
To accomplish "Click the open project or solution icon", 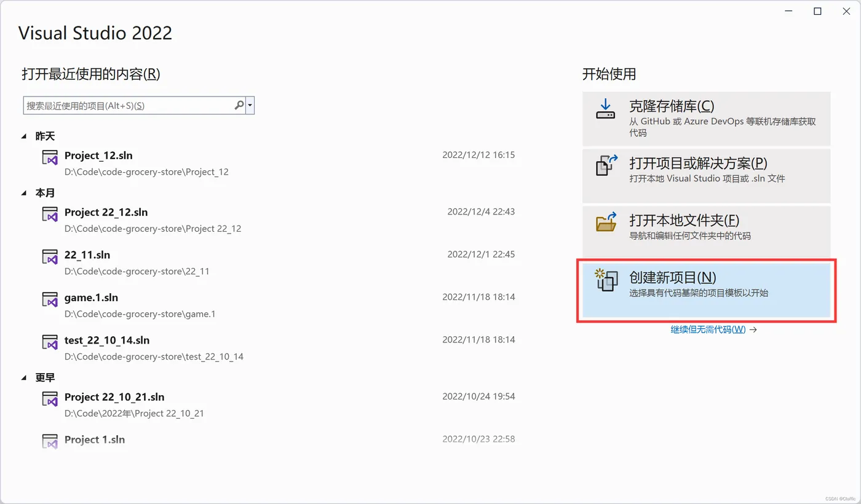I will (606, 166).
